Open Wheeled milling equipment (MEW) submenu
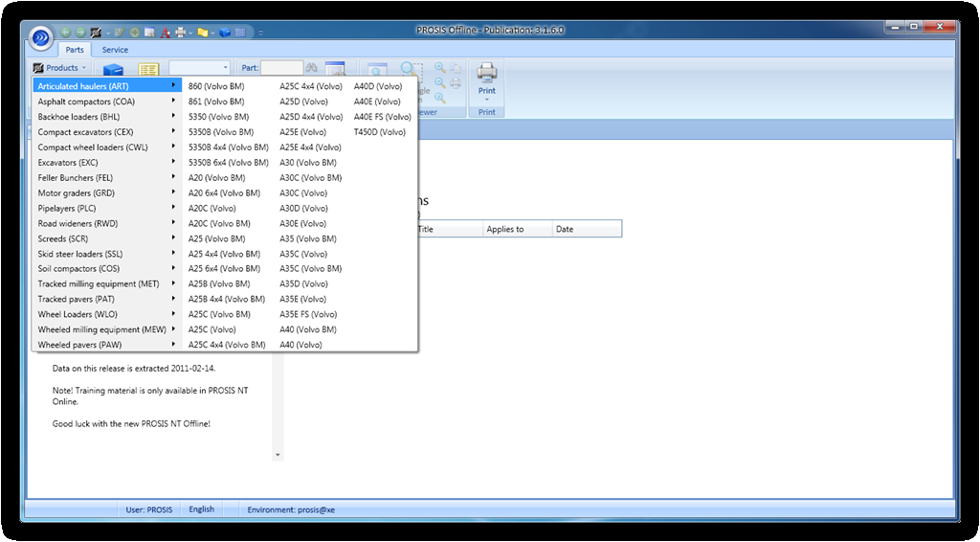The height and width of the screenshot is (542, 980). (x=107, y=329)
